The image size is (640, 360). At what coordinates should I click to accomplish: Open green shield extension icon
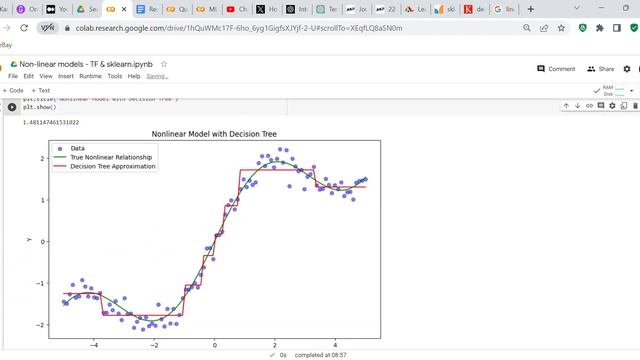click(x=582, y=28)
